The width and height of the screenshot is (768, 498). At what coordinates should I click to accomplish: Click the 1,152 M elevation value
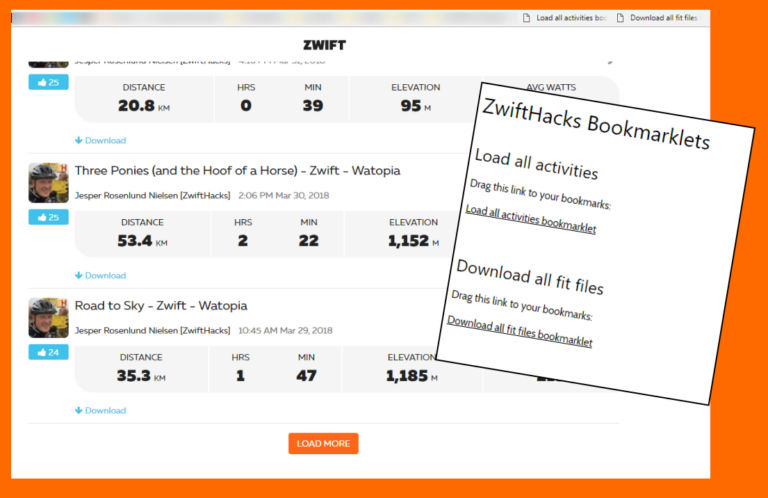click(x=413, y=241)
